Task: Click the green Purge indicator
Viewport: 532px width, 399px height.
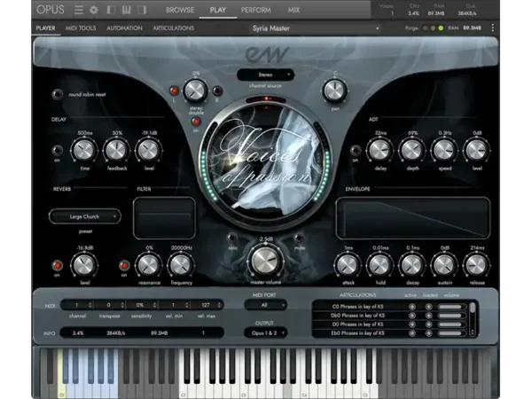Action: coord(441,28)
